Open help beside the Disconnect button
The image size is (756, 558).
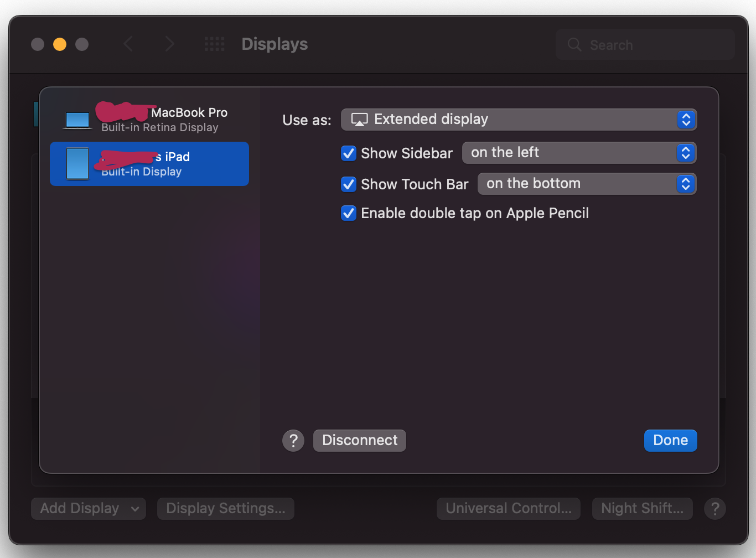[x=293, y=441]
